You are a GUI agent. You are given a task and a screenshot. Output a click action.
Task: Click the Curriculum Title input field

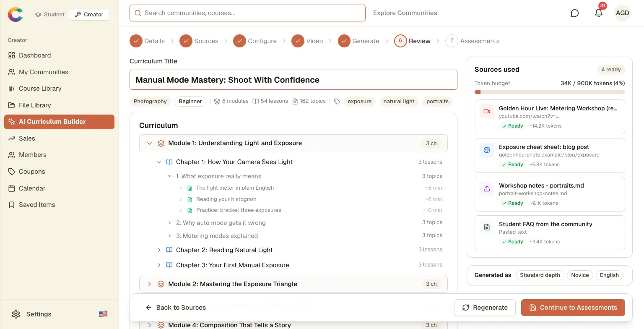coord(293,80)
